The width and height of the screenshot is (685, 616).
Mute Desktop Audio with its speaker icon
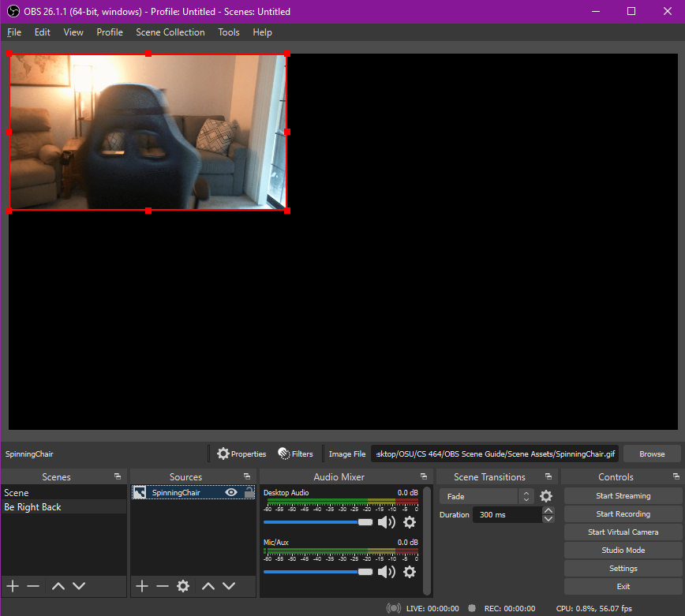(387, 522)
